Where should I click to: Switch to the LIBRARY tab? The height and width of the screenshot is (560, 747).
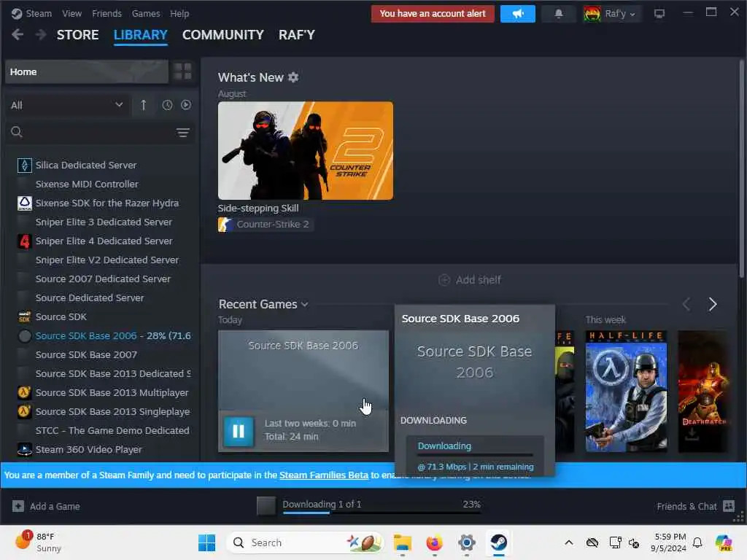tap(141, 35)
